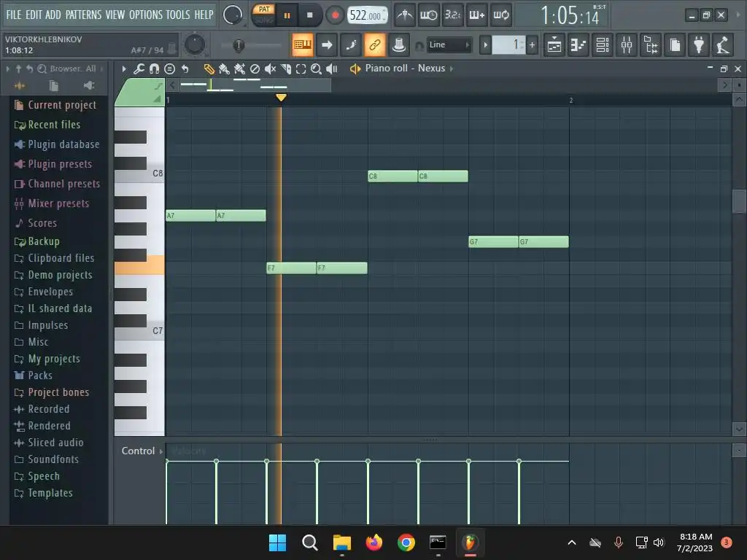Open the Mixer view
The image size is (747, 560).
(627, 44)
